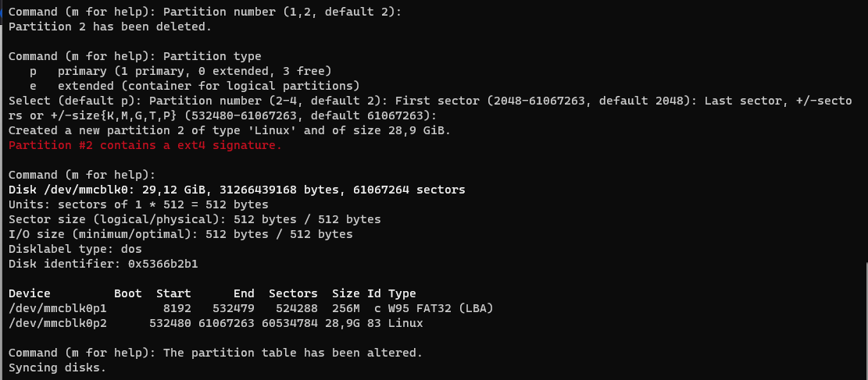
Task: Click the "e extended" partition type option
Action: [195, 86]
